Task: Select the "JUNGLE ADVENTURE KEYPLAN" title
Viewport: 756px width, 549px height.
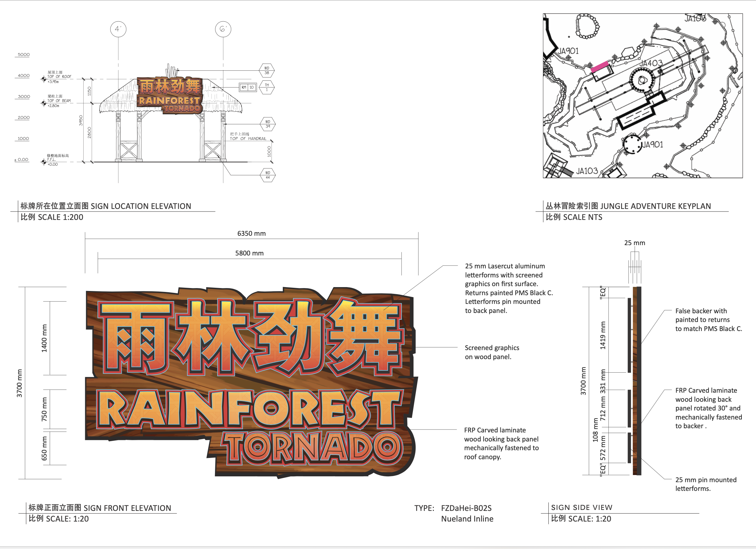Action: tap(656, 206)
